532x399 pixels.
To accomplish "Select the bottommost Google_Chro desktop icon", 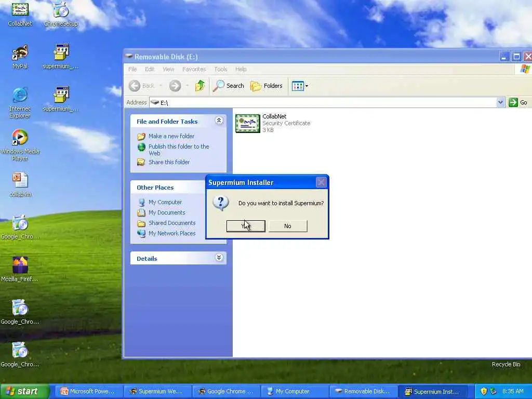I will 20,354.
